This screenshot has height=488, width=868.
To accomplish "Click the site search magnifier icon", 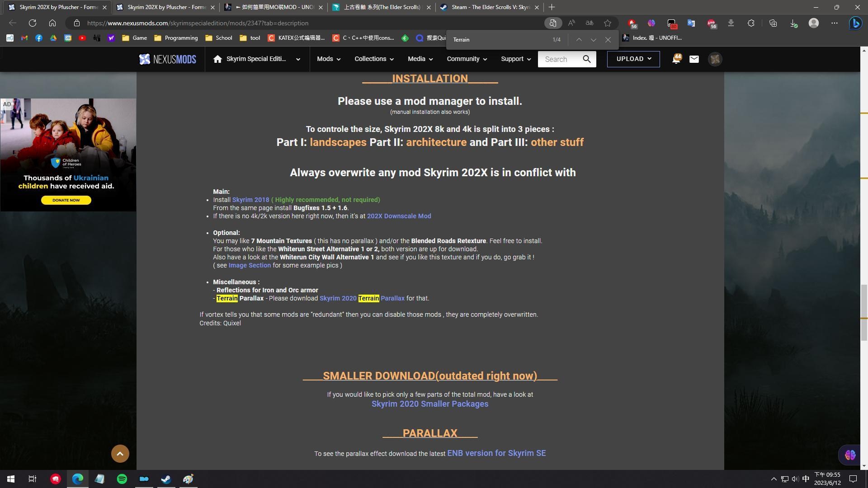I will click(x=587, y=59).
